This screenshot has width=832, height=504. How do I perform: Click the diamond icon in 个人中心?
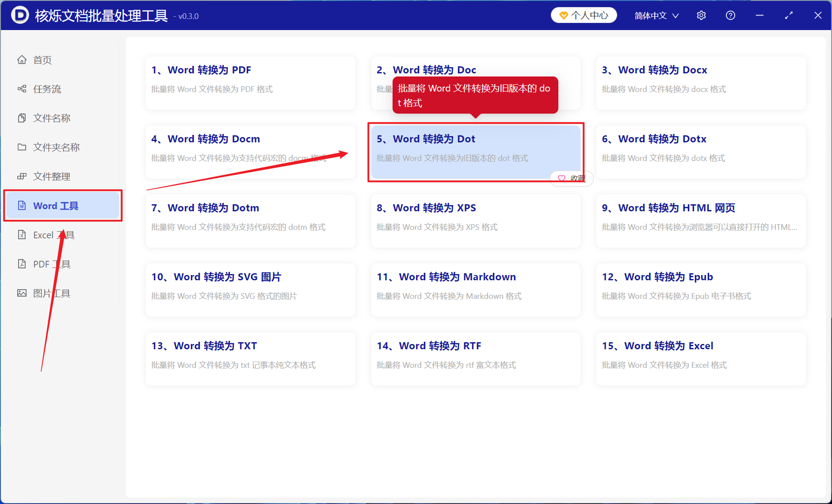564,15
